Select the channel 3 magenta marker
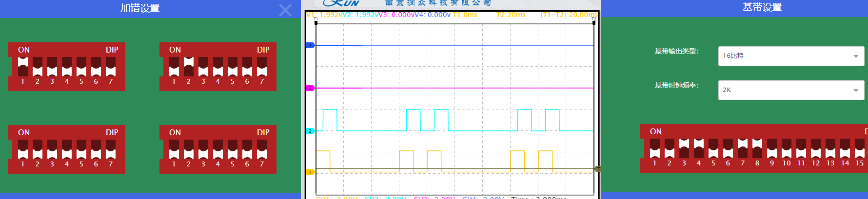The width and height of the screenshot is (868, 199). [x=310, y=88]
